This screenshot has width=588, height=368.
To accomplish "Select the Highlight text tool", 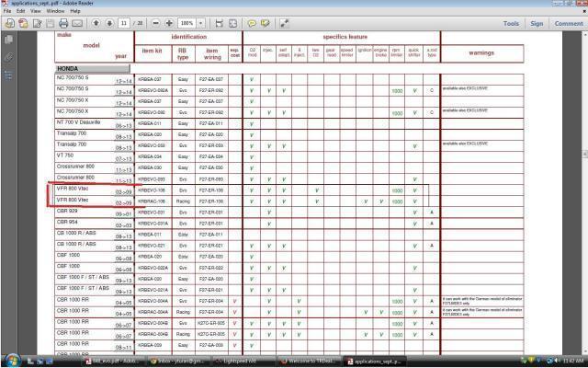I will click(266, 23).
